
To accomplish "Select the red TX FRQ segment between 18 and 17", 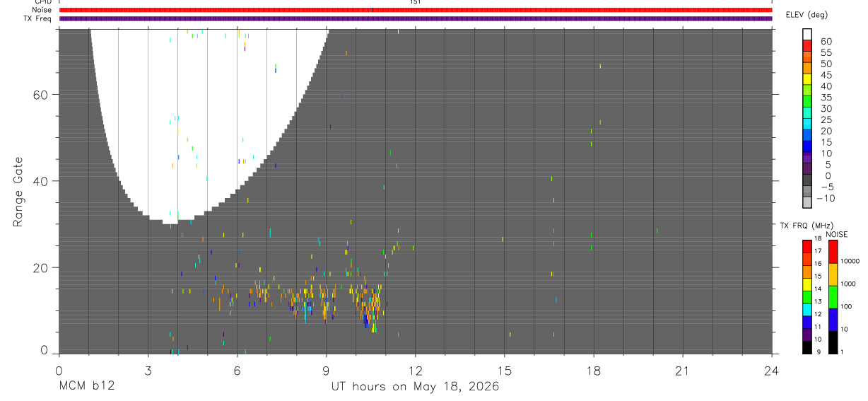I will [x=807, y=246].
